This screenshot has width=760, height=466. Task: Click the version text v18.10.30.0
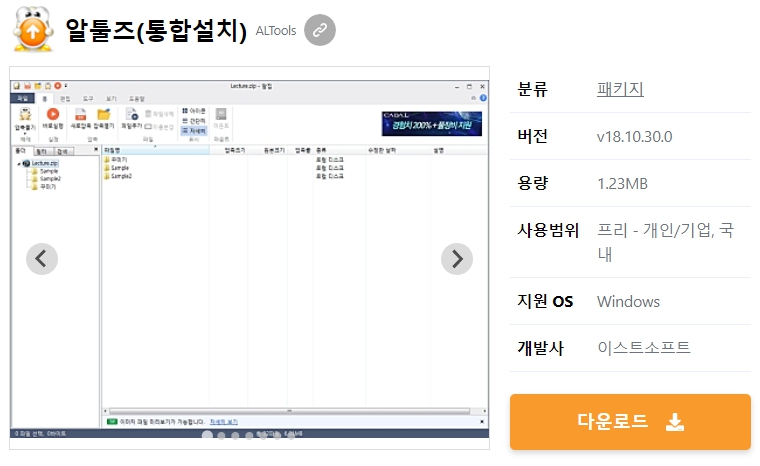[x=634, y=137]
